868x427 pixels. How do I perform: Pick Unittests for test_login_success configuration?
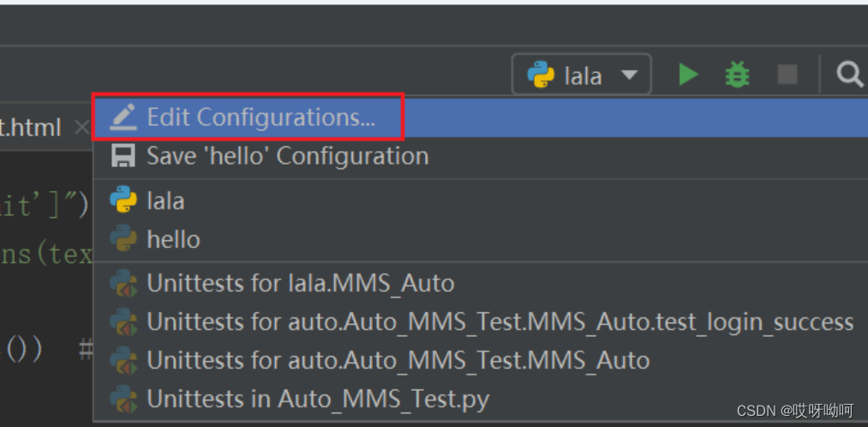pyautogui.click(x=500, y=322)
